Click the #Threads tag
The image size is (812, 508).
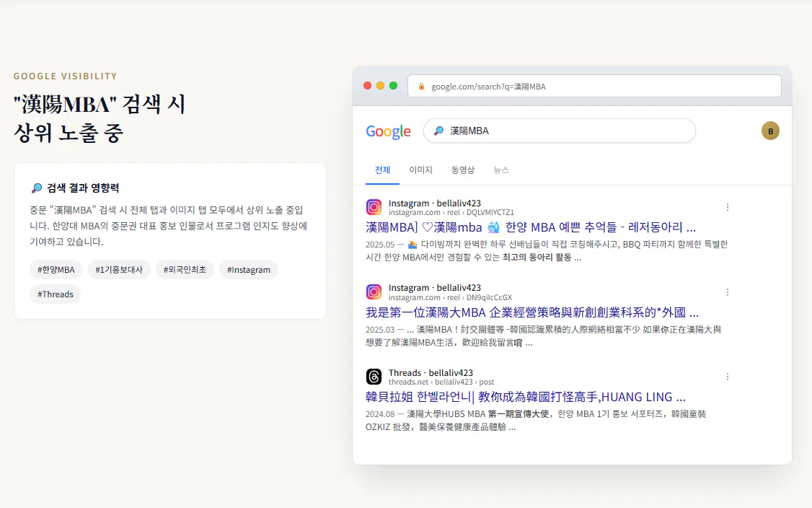pos(56,294)
